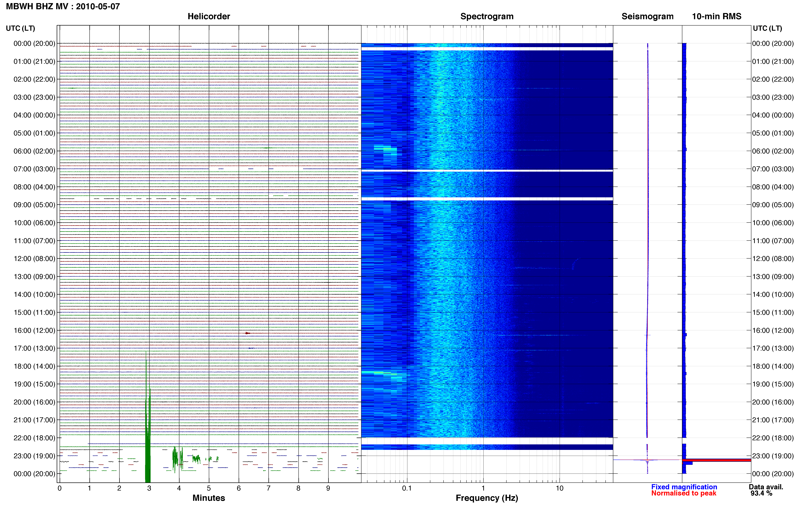Image resolution: width=812 pixels, height=508 pixels.
Task: Click left time label '19:00 (15:00)'
Action: click(34, 384)
